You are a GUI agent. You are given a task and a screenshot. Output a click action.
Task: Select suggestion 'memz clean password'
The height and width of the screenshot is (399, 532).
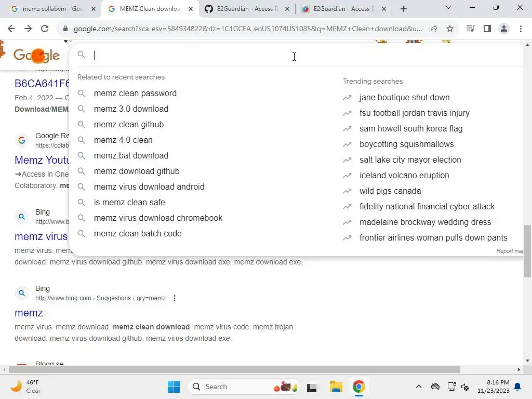(x=135, y=94)
